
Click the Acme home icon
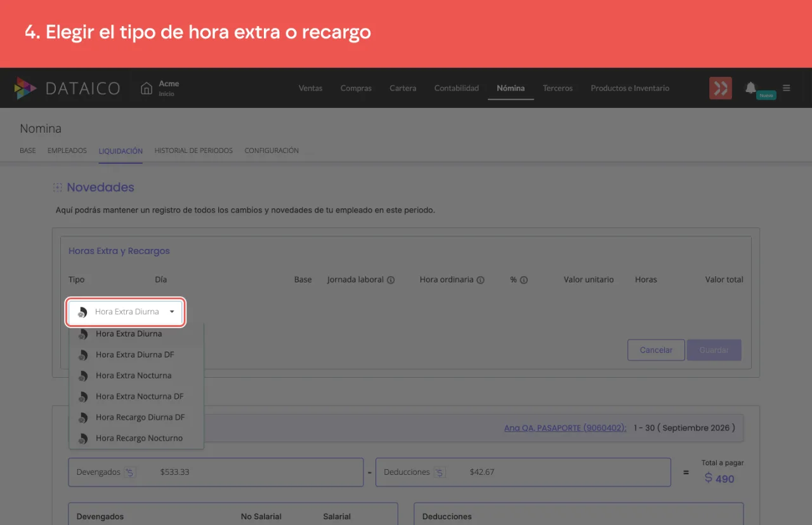click(x=147, y=88)
